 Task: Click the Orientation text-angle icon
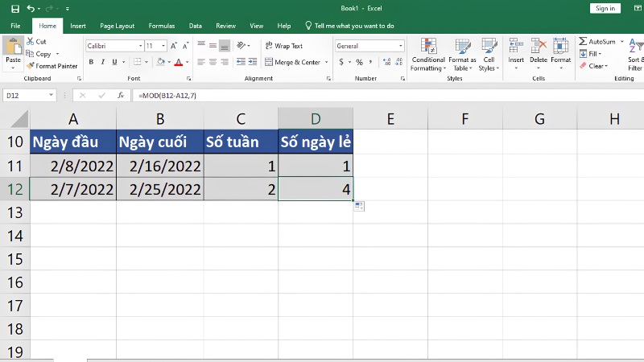242,45
